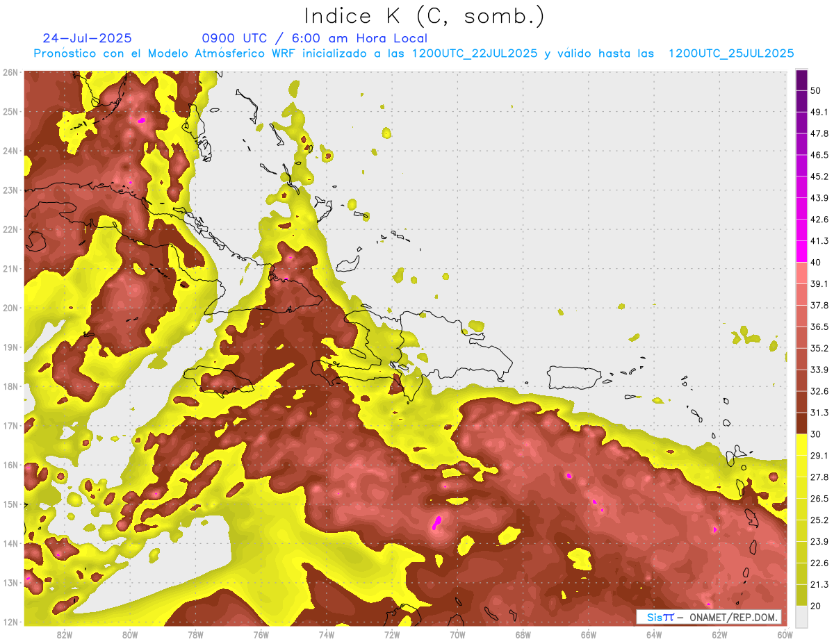
Task: Click the 24N latitude label
Action: pos(10,151)
